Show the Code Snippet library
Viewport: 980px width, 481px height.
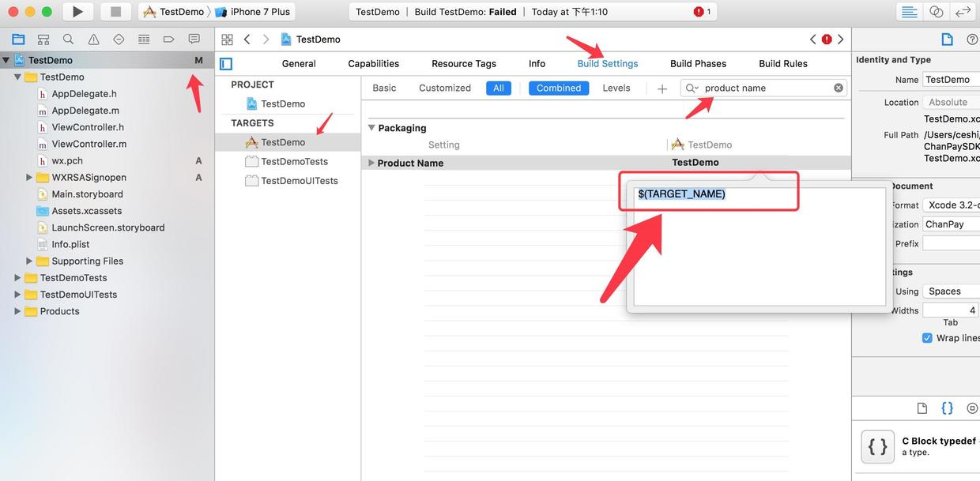(x=947, y=408)
